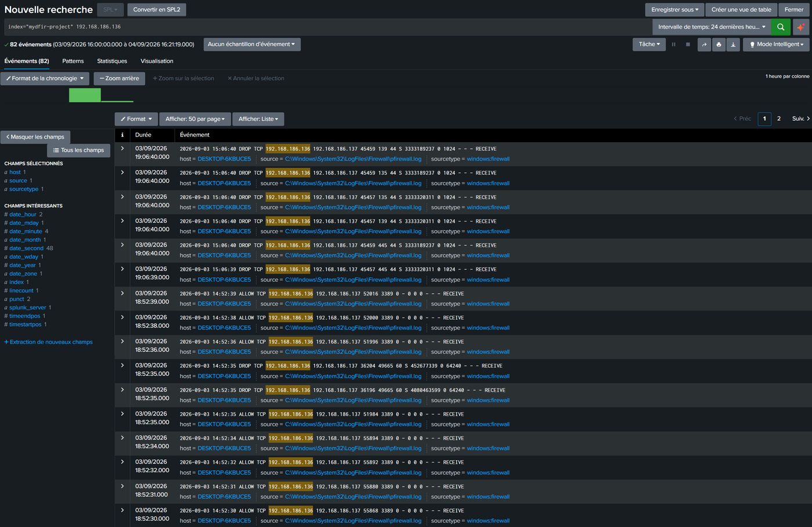The image size is (812, 527).
Task: Open the Tâche dropdown
Action: point(649,44)
